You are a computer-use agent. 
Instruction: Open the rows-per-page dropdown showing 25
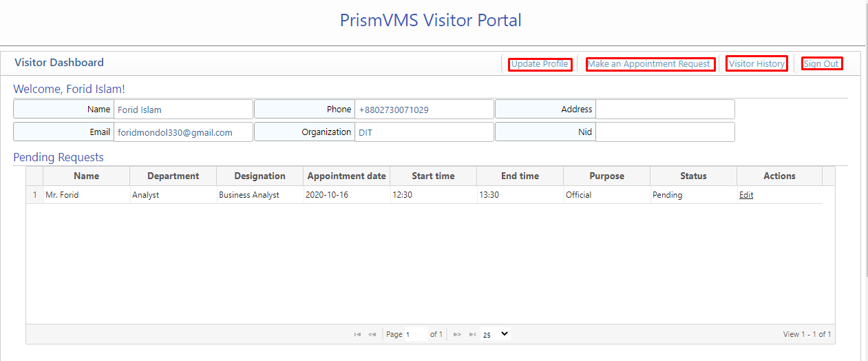click(495, 334)
